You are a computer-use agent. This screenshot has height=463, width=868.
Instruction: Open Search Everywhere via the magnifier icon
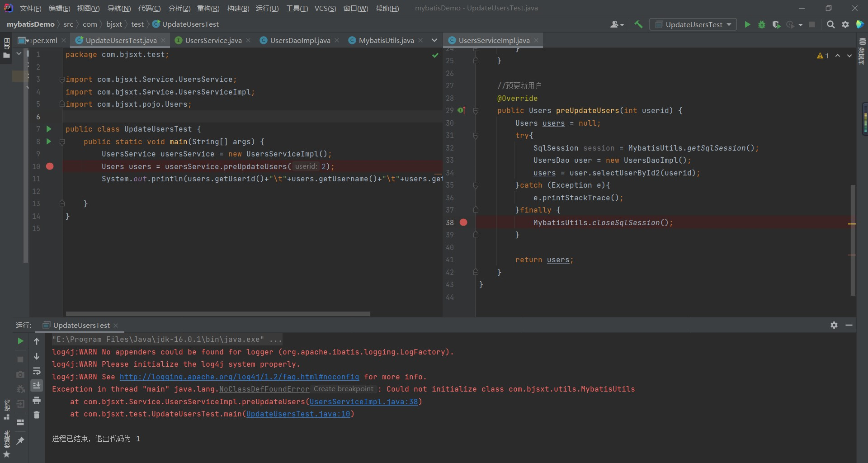click(x=830, y=24)
